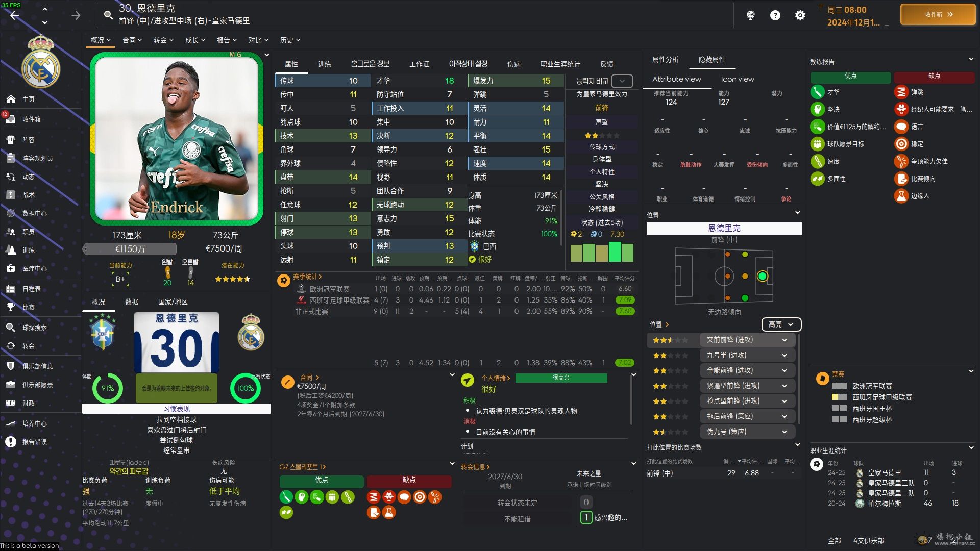
Task: Open 球探搜索 in the sidebar
Action: [34, 328]
